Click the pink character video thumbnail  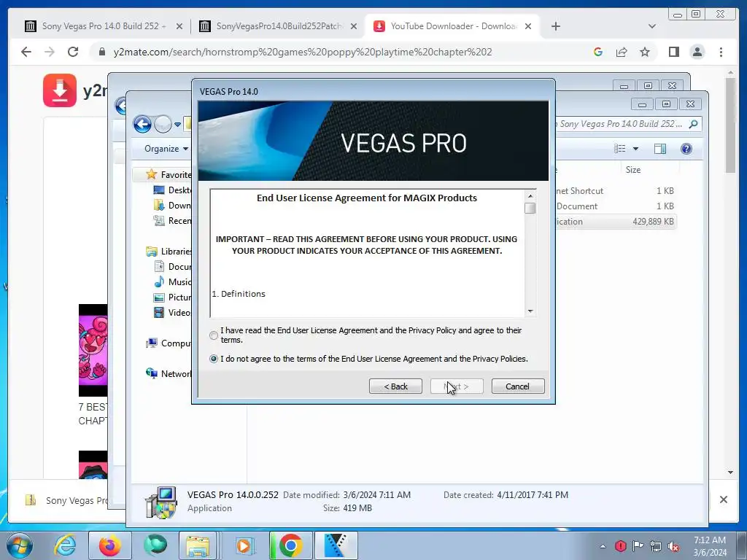93,350
